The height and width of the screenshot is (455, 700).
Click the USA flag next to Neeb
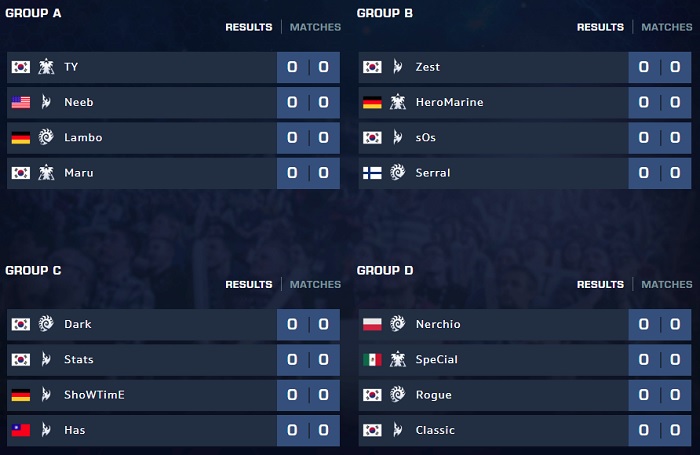pyautogui.click(x=20, y=102)
